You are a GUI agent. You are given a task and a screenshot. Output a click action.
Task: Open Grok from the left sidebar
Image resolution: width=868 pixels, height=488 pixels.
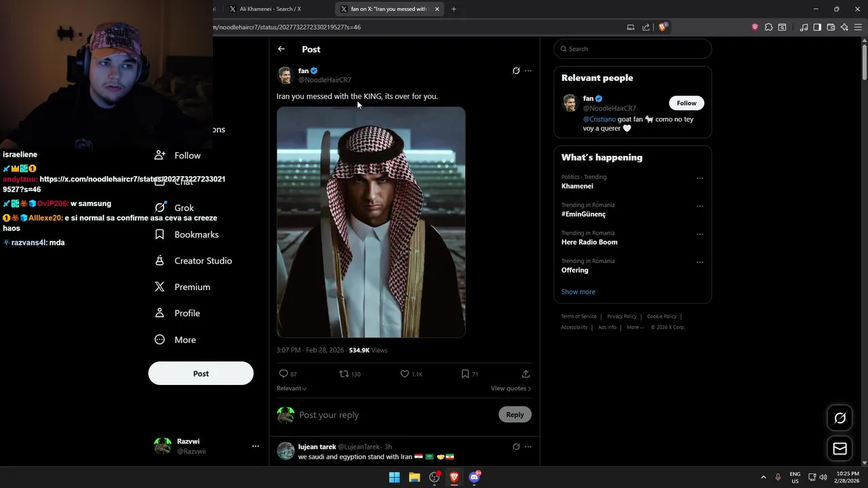(x=174, y=208)
